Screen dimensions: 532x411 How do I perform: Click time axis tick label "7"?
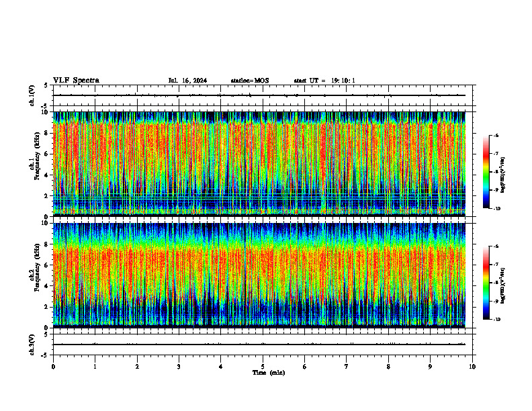pyautogui.click(x=347, y=367)
